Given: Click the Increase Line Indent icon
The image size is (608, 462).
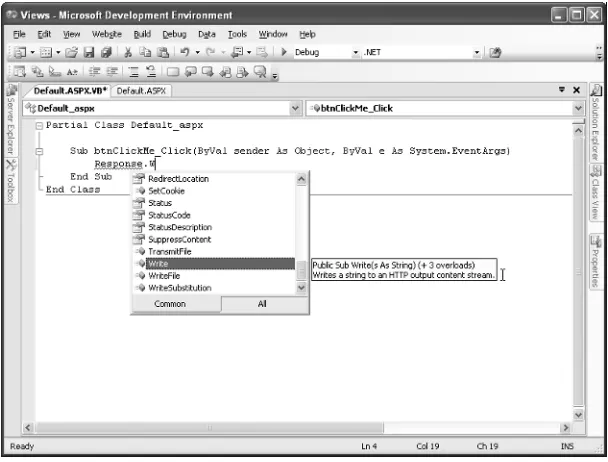Looking at the screenshot, I should (x=112, y=71).
